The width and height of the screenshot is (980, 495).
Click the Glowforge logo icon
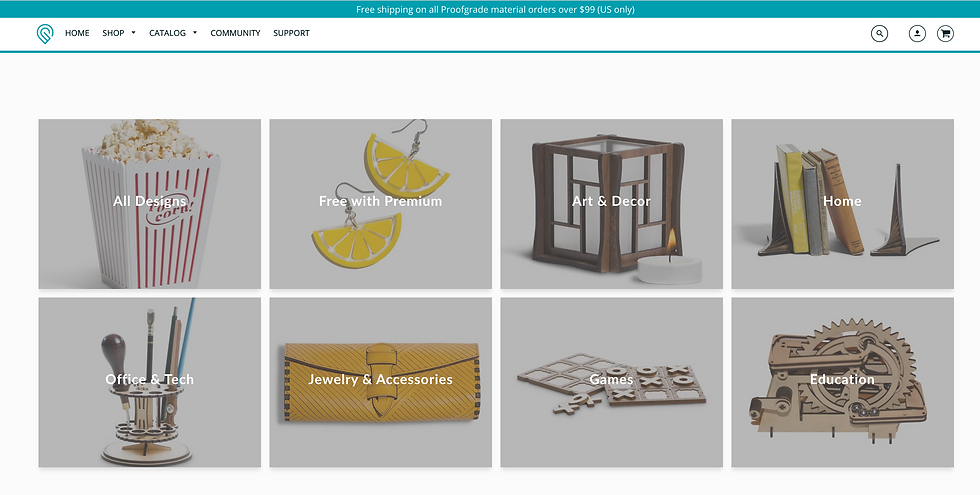coord(45,34)
